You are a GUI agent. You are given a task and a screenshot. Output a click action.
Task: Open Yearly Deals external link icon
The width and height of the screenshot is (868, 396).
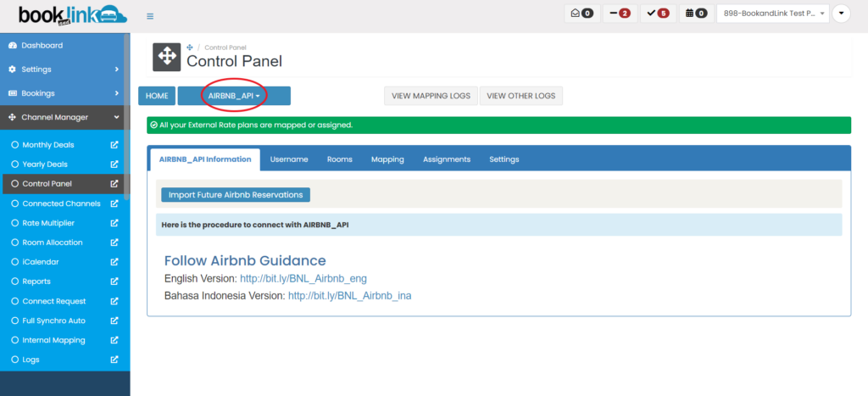[x=114, y=165]
